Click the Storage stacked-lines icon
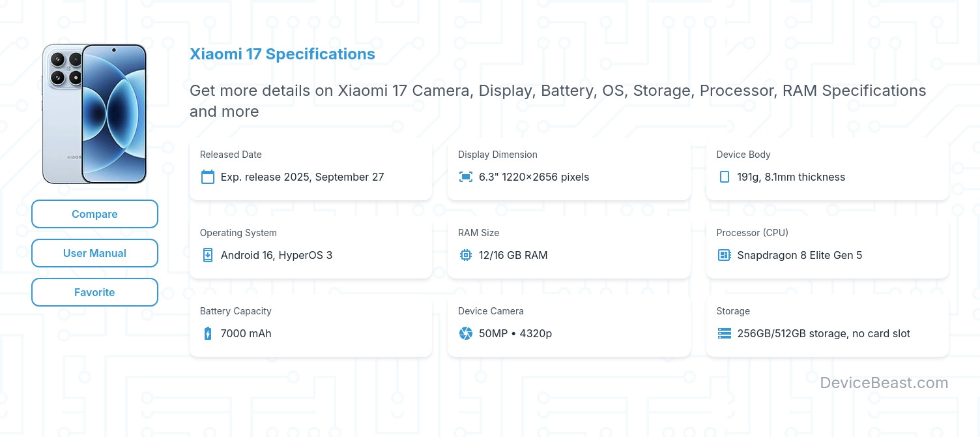This screenshot has height=437, width=980. pyautogui.click(x=724, y=333)
